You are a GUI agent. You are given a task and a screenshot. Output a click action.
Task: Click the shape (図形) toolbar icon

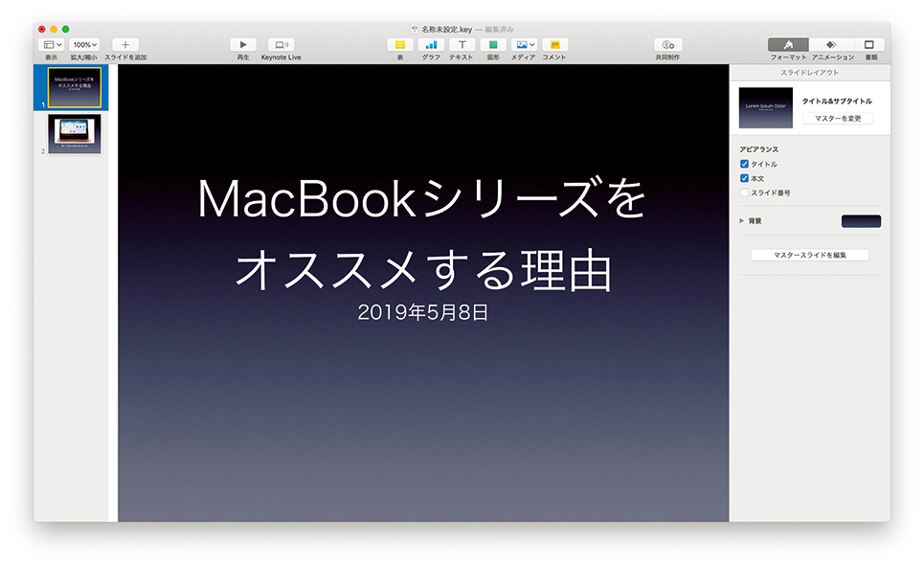[493, 45]
